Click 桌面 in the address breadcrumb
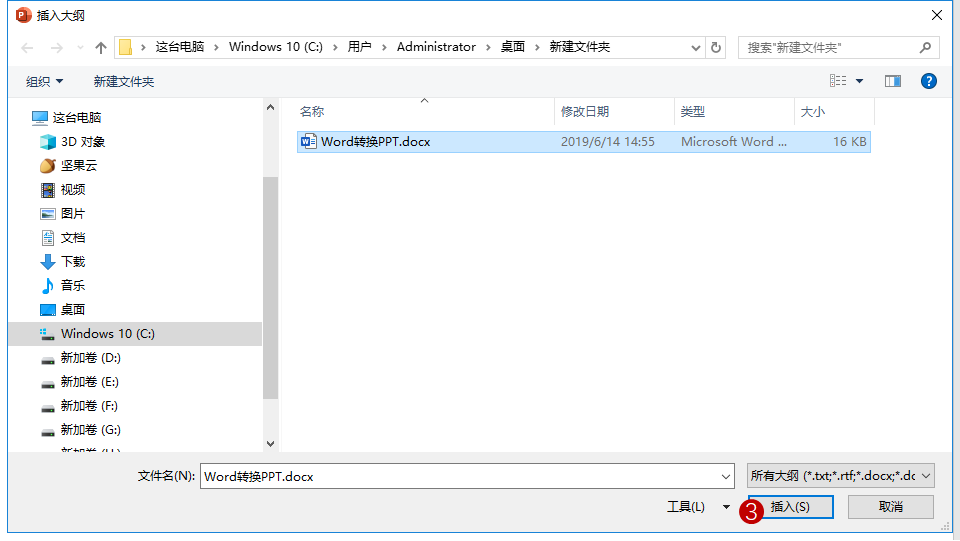The image size is (960, 541). tap(512, 47)
